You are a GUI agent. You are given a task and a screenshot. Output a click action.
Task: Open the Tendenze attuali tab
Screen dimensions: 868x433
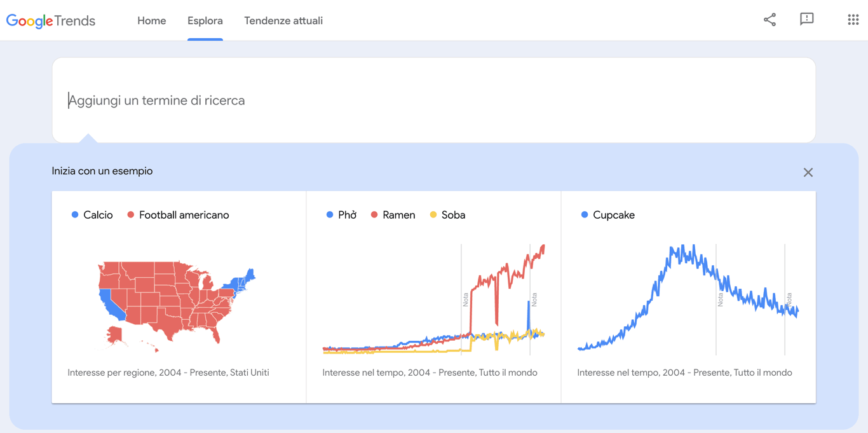tap(283, 20)
